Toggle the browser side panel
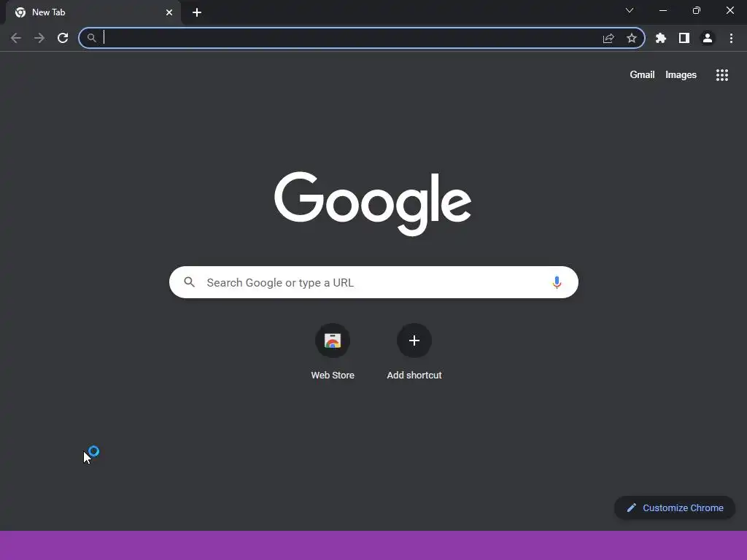747x560 pixels. pyautogui.click(x=684, y=38)
